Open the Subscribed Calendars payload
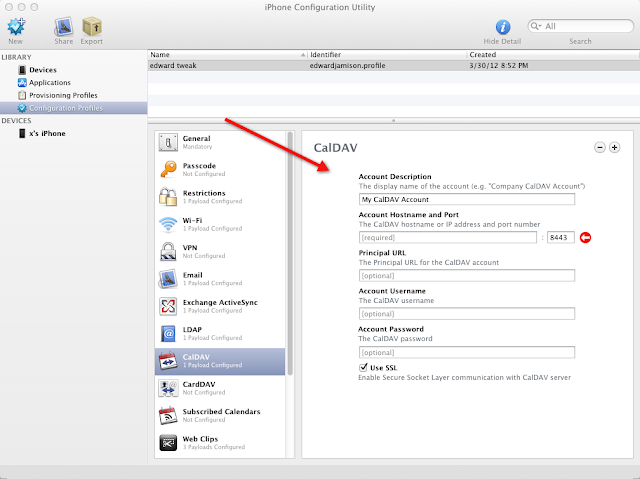 pyautogui.click(x=220, y=416)
